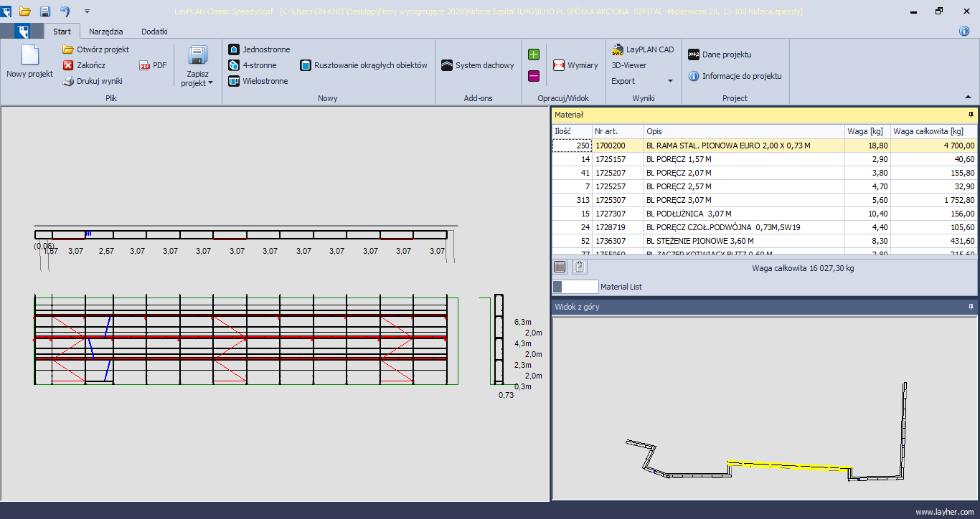This screenshot has width=980, height=519.
Task: Collapse the ribbon with the arrow
Action: point(969,97)
